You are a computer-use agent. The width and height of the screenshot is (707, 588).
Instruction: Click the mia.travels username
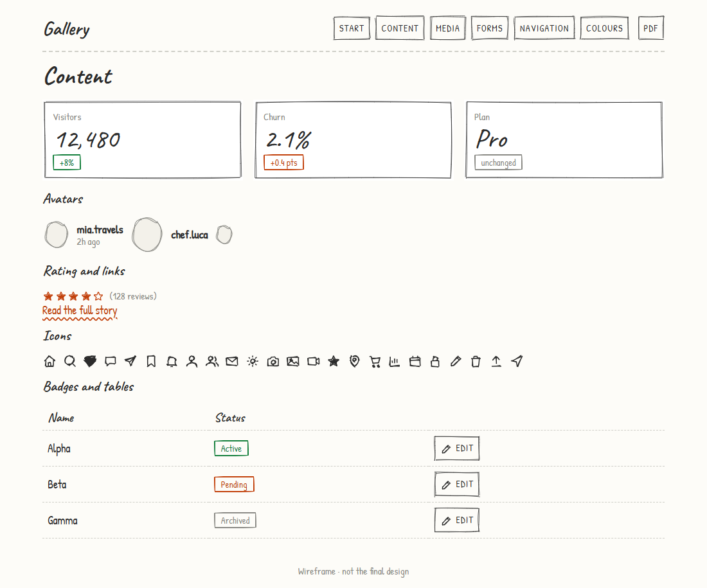pos(100,229)
